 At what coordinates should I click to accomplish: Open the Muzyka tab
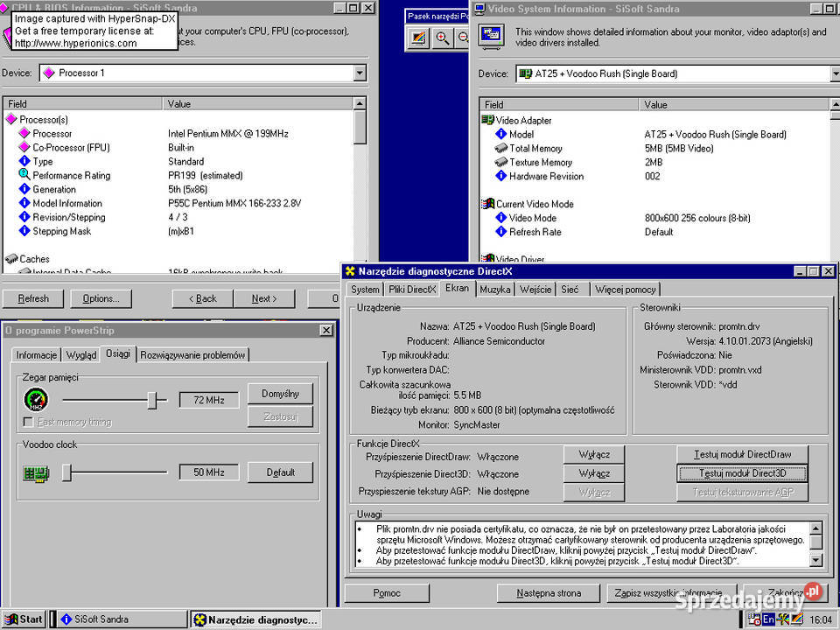click(495, 290)
